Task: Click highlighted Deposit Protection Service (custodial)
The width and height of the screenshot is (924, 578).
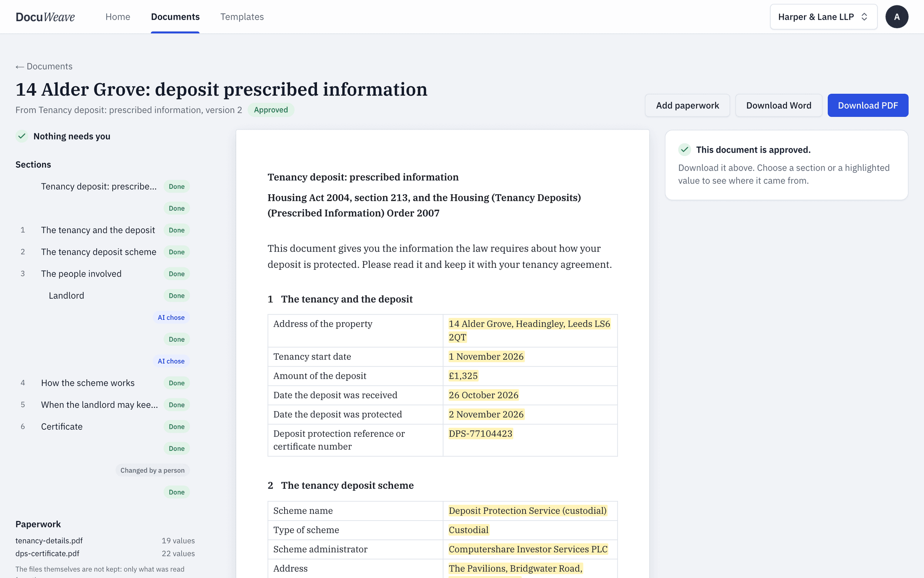Action: pyautogui.click(x=528, y=511)
